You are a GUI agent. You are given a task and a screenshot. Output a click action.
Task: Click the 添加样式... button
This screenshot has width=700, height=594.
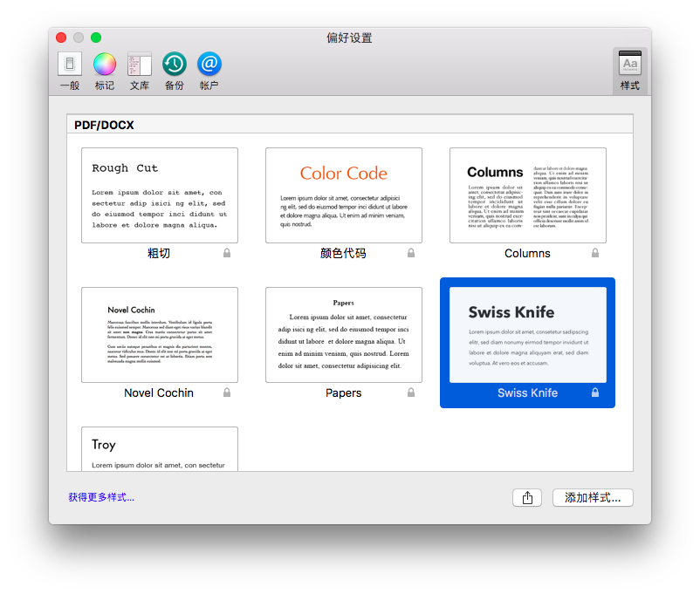tap(593, 498)
